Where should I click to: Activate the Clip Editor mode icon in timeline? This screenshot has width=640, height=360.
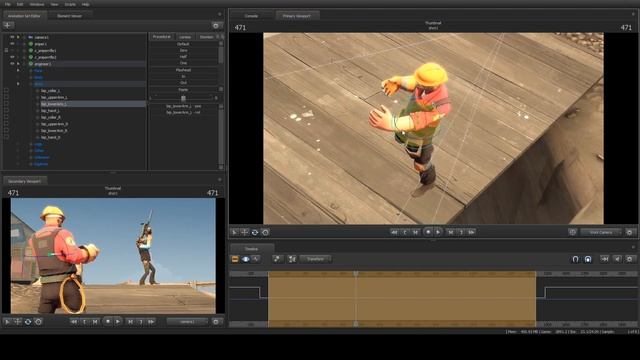[x=235, y=259]
